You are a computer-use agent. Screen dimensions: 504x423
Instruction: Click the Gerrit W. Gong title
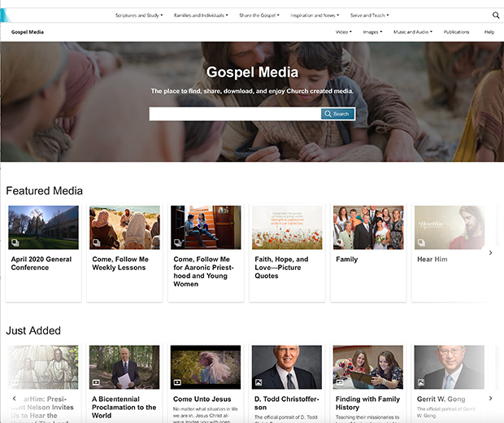click(x=441, y=399)
